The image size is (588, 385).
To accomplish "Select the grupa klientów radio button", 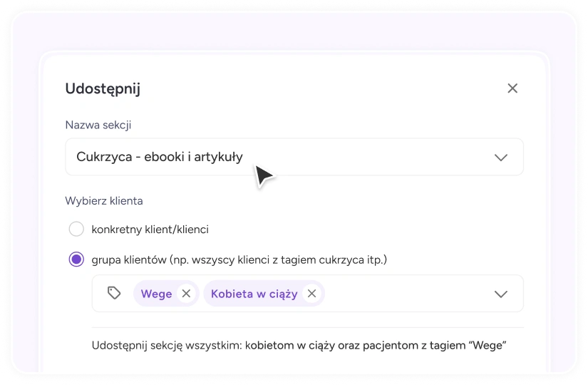I will click(x=76, y=260).
